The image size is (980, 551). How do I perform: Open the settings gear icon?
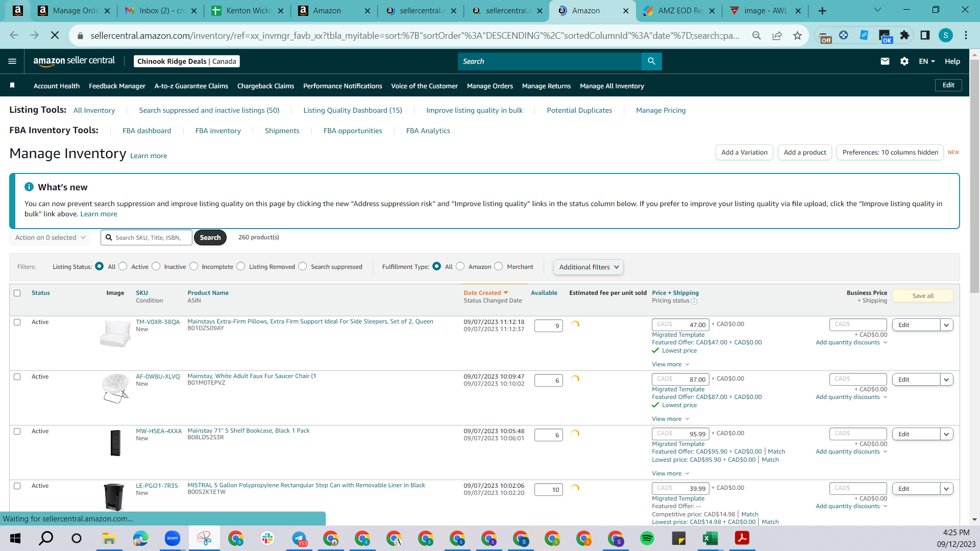(x=904, y=61)
